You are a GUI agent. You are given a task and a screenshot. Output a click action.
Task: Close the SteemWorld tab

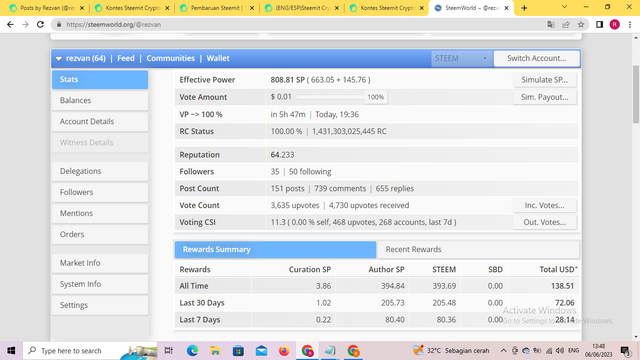click(x=506, y=8)
